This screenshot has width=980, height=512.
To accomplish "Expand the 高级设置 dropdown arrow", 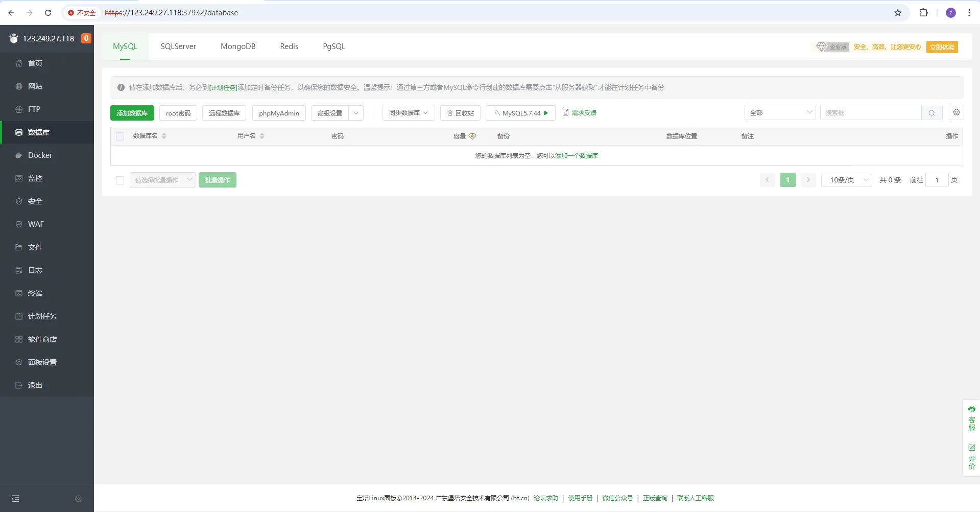I will tap(356, 113).
